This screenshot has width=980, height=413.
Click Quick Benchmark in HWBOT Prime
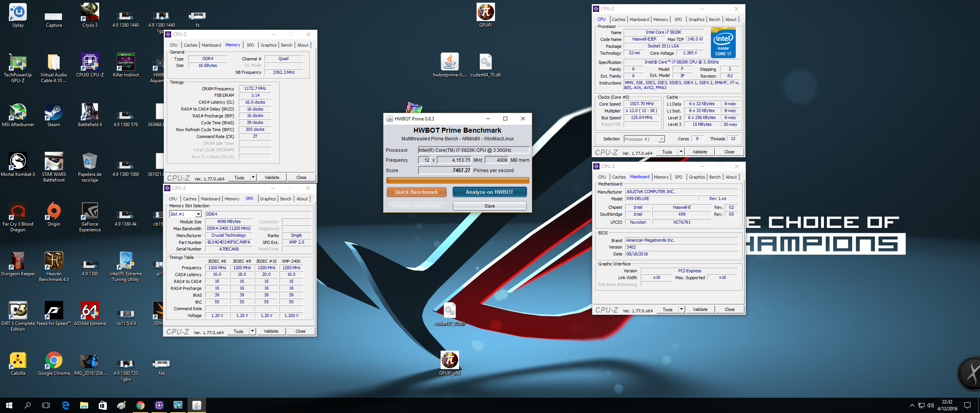pyautogui.click(x=416, y=192)
